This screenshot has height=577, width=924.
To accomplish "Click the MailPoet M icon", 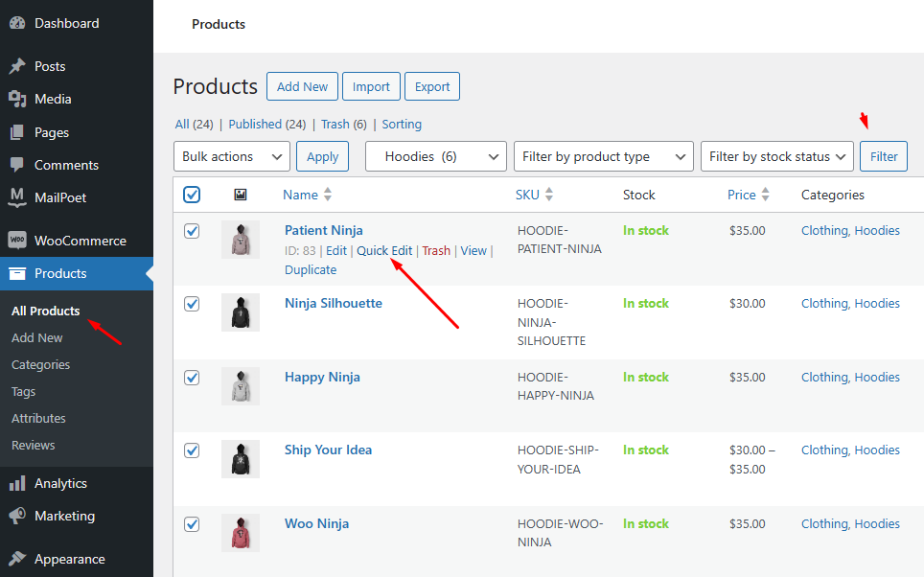I will (17, 197).
